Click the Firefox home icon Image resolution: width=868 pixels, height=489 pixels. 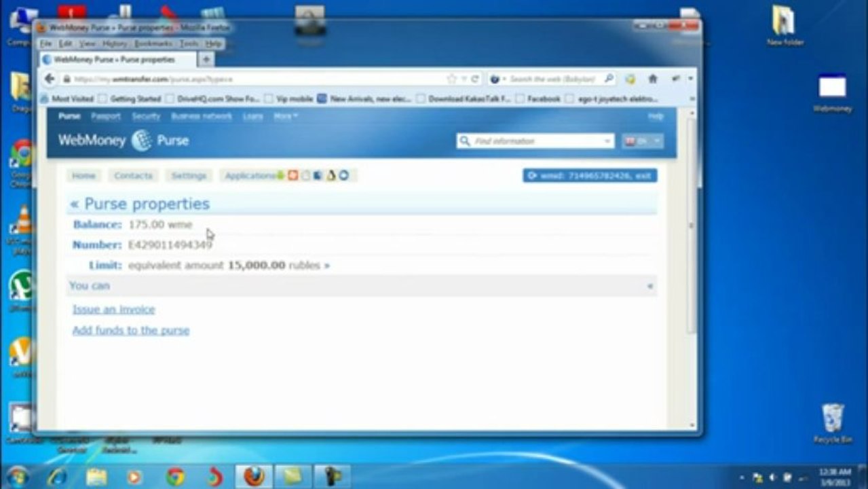pyautogui.click(x=653, y=79)
